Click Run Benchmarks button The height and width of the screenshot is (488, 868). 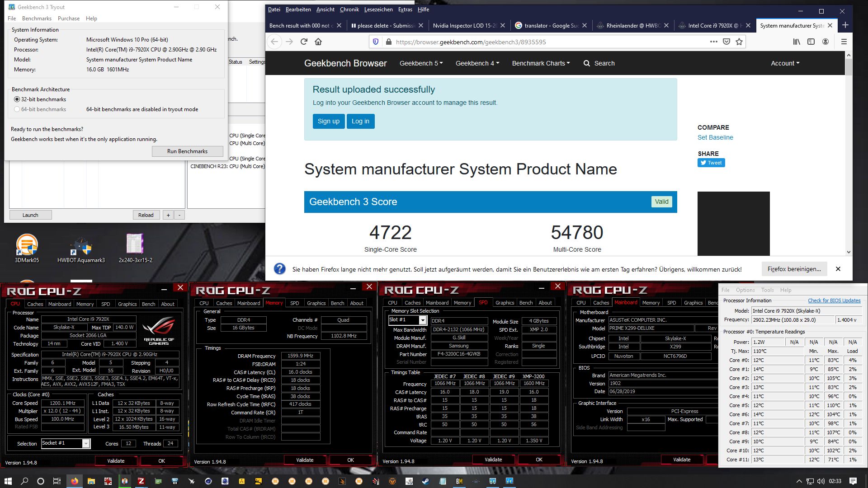click(x=188, y=151)
